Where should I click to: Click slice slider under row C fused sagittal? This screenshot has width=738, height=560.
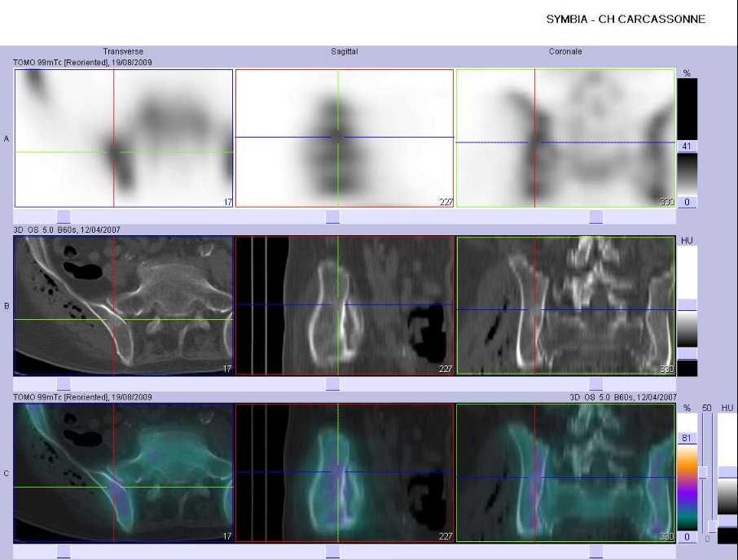[333, 552]
